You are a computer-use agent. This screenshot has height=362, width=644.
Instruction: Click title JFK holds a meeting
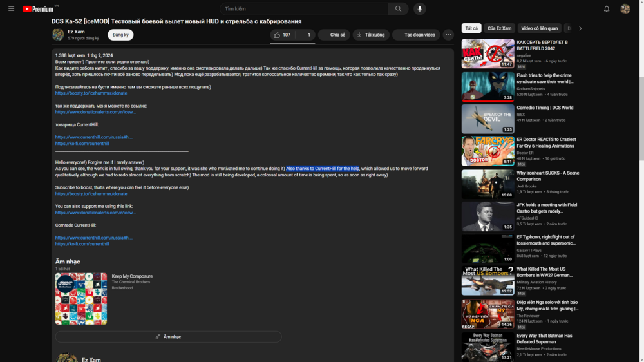click(x=547, y=208)
